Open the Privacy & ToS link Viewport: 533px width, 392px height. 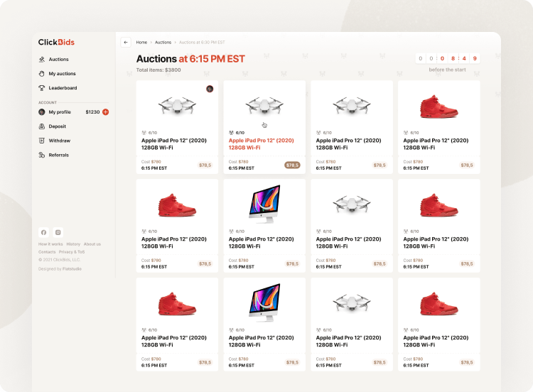click(72, 252)
